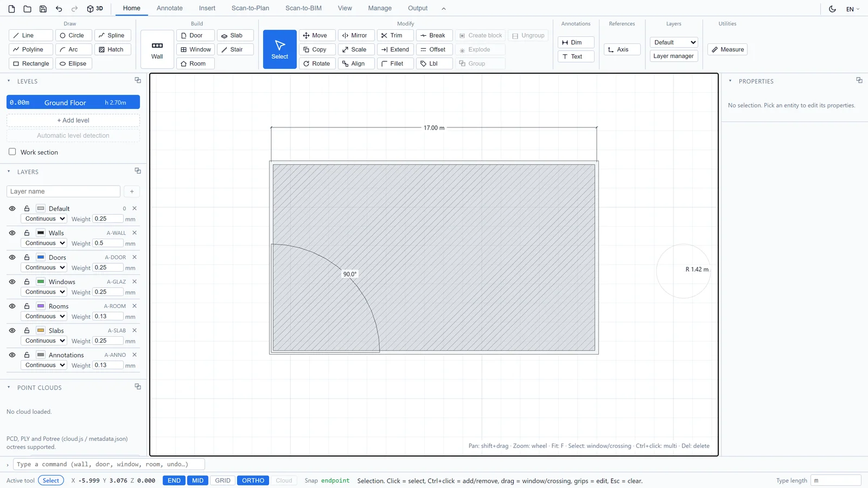Open Walls layer linetype dropdown

(x=44, y=243)
